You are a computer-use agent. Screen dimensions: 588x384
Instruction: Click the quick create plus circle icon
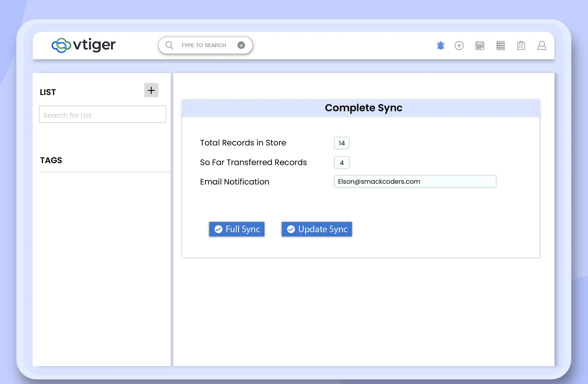click(x=459, y=45)
